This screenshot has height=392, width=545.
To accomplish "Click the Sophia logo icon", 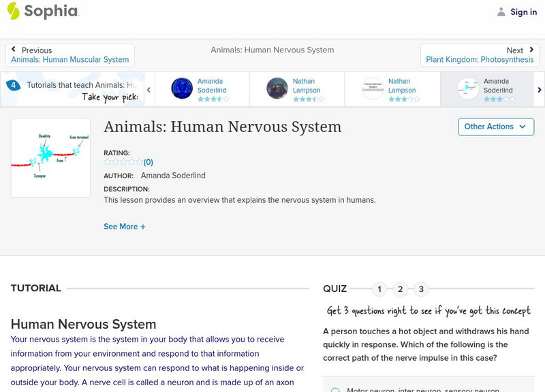I will pyautogui.click(x=14, y=11).
